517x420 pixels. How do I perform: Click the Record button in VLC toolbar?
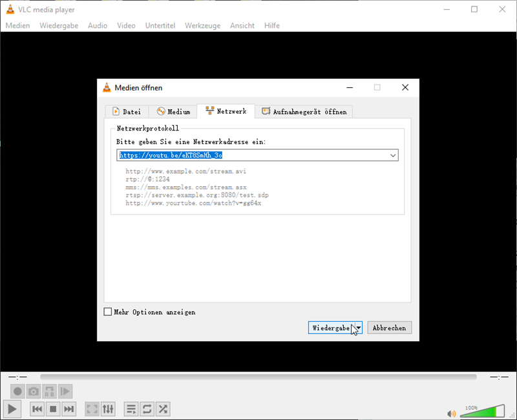click(x=17, y=392)
